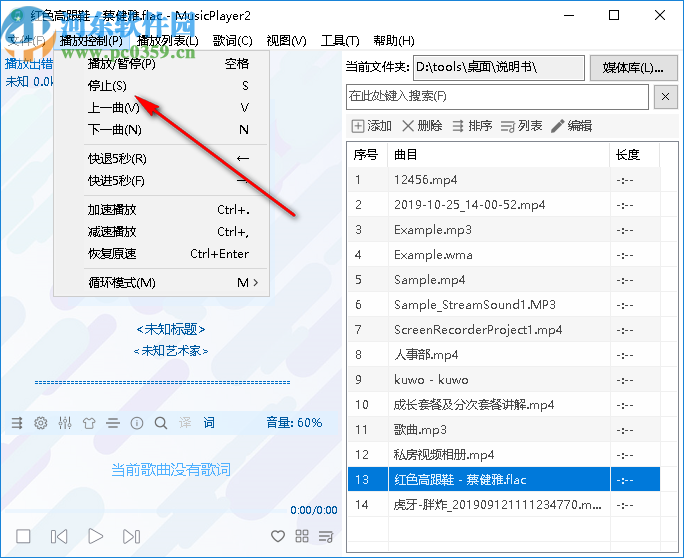The image size is (684, 558).
Task: Open the 文件(F) menu
Action: [27, 41]
